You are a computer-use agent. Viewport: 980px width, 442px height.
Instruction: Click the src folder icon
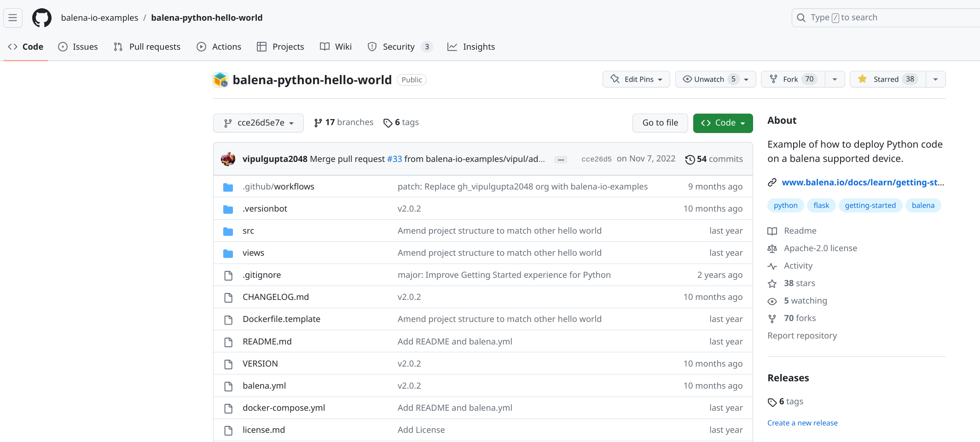point(228,231)
